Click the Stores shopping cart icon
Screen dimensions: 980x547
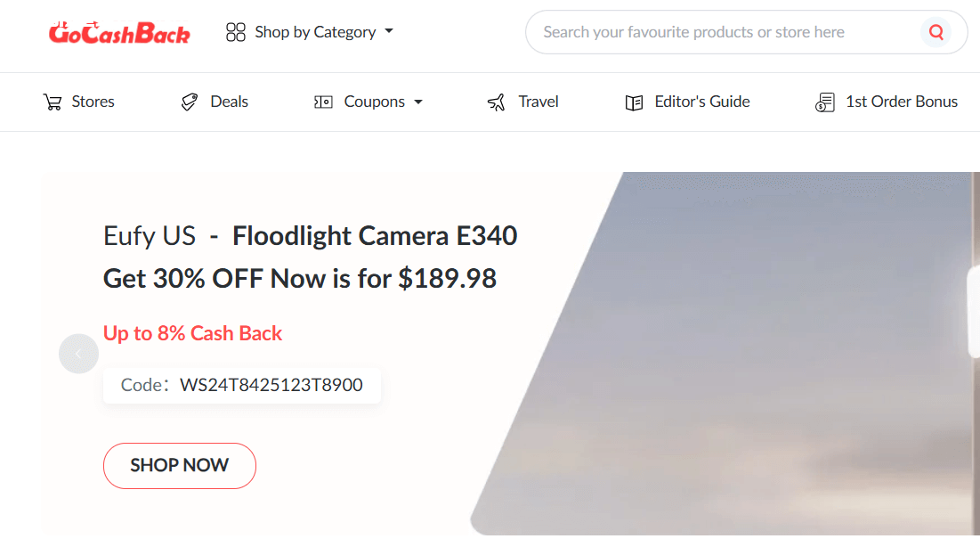53,102
